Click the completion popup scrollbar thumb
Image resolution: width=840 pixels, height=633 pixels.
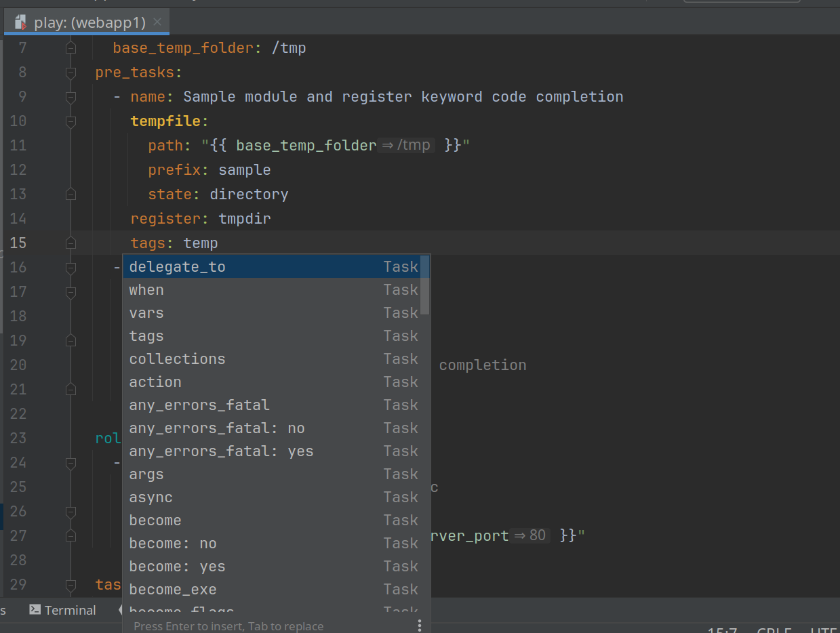pos(425,285)
